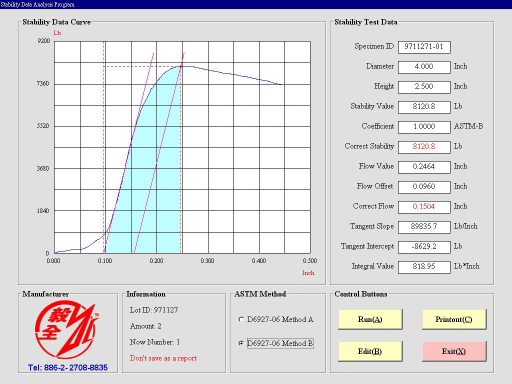
Task: Select the Flow Value field
Action: pos(424,167)
